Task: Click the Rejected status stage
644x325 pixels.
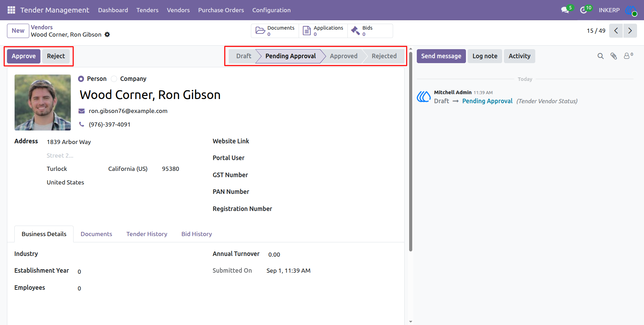Action: 384,56
